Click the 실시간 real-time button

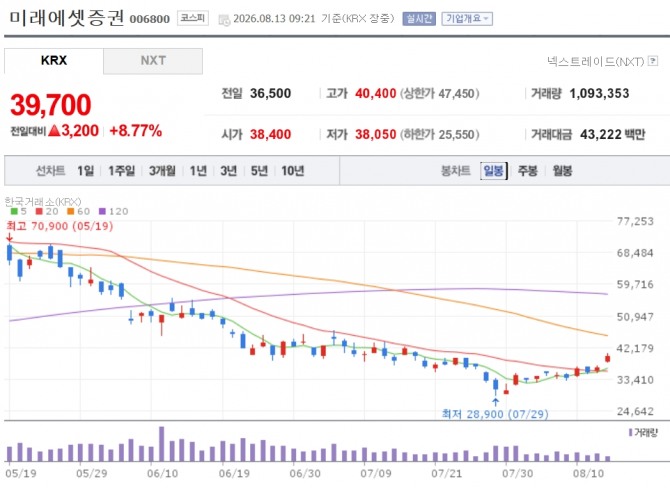pyautogui.click(x=419, y=19)
